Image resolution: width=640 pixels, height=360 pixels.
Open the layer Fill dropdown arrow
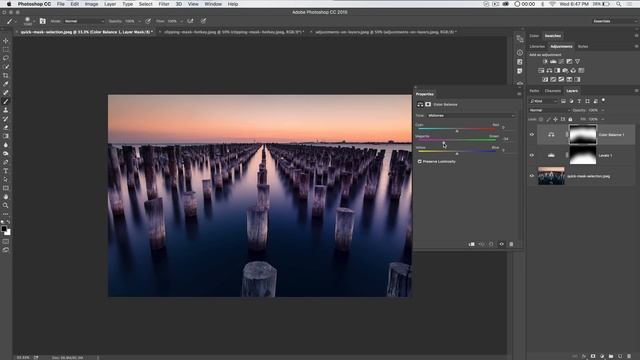point(603,120)
